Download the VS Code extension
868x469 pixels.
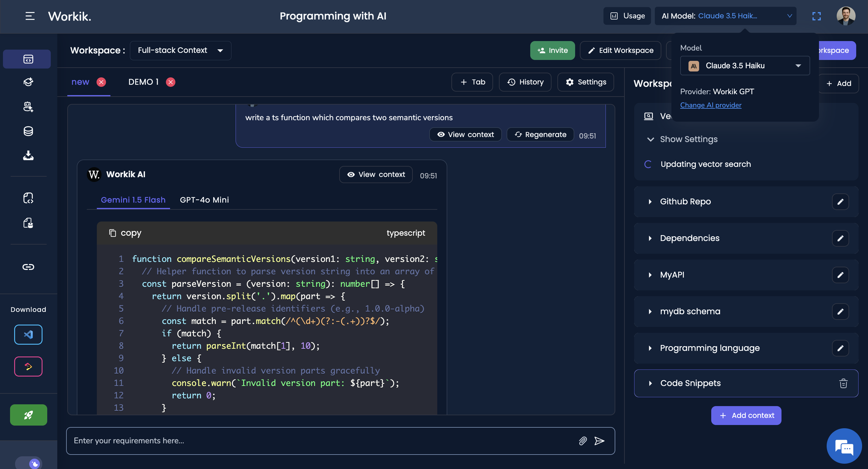click(28, 334)
